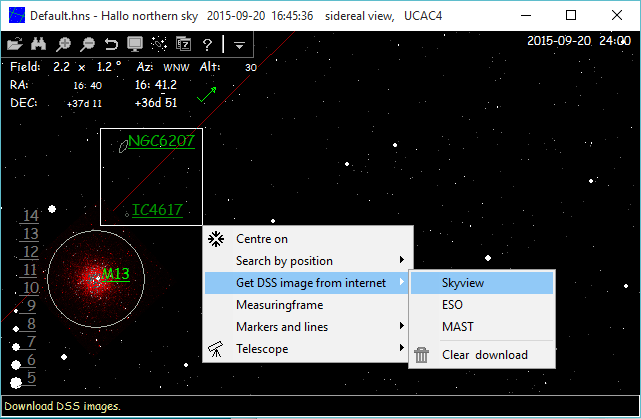
Task: Choose MAST in DSS submenu
Action: [x=482, y=327]
